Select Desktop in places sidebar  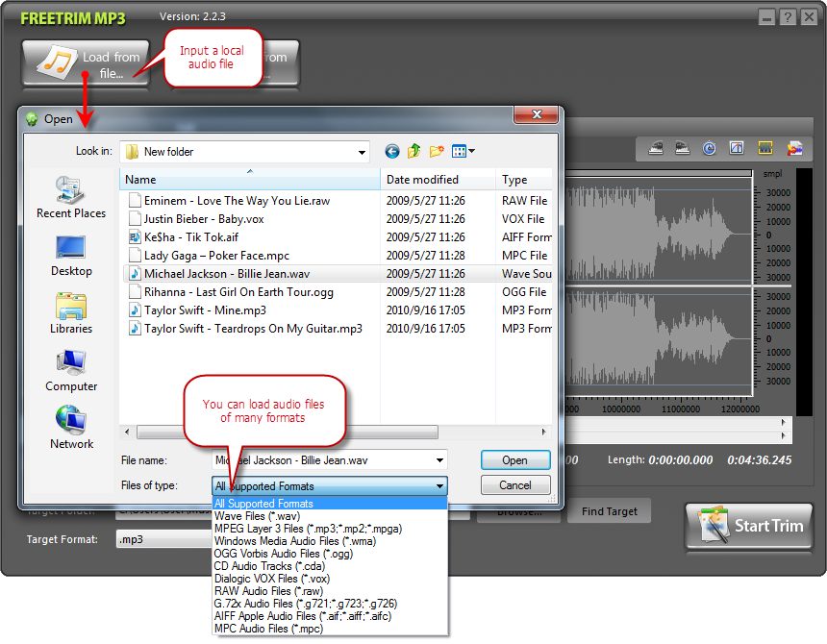click(x=71, y=256)
